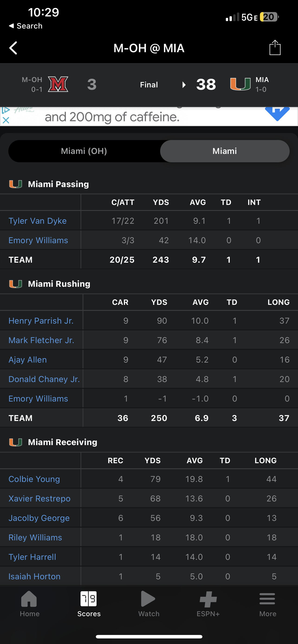Select the Miami team stats segment

click(224, 151)
